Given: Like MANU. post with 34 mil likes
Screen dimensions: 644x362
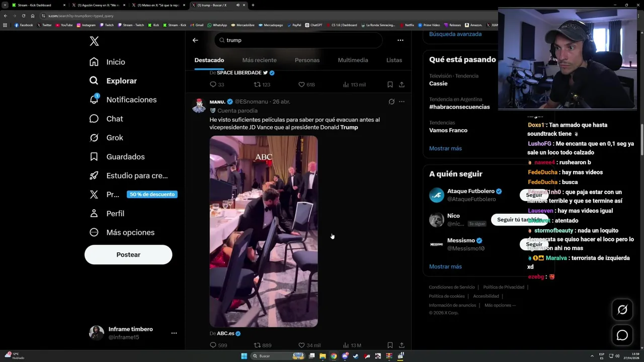Looking at the screenshot, I should [x=309, y=345].
